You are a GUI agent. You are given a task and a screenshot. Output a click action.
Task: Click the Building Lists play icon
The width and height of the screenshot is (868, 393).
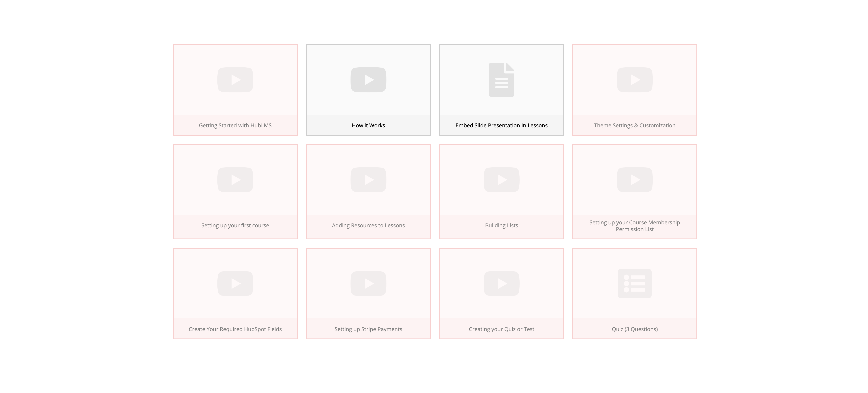pyautogui.click(x=501, y=180)
